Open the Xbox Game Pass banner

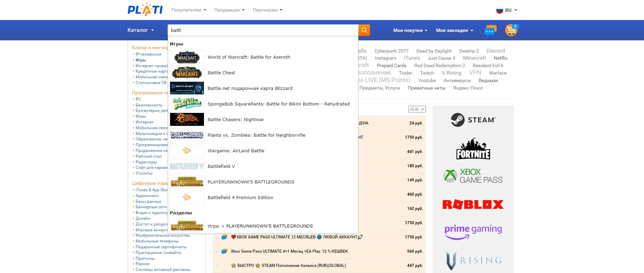tap(473, 176)
